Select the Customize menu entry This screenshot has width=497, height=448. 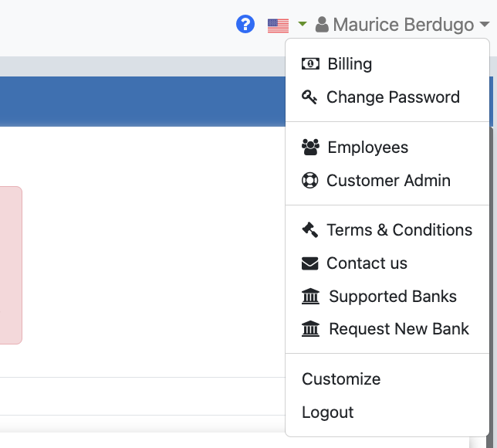341,379
